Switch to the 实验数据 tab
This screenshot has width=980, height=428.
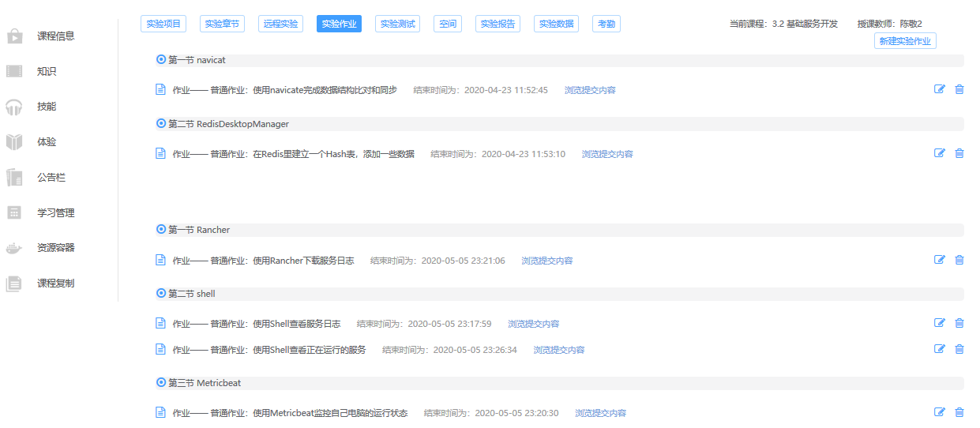[x=557, y=24]
